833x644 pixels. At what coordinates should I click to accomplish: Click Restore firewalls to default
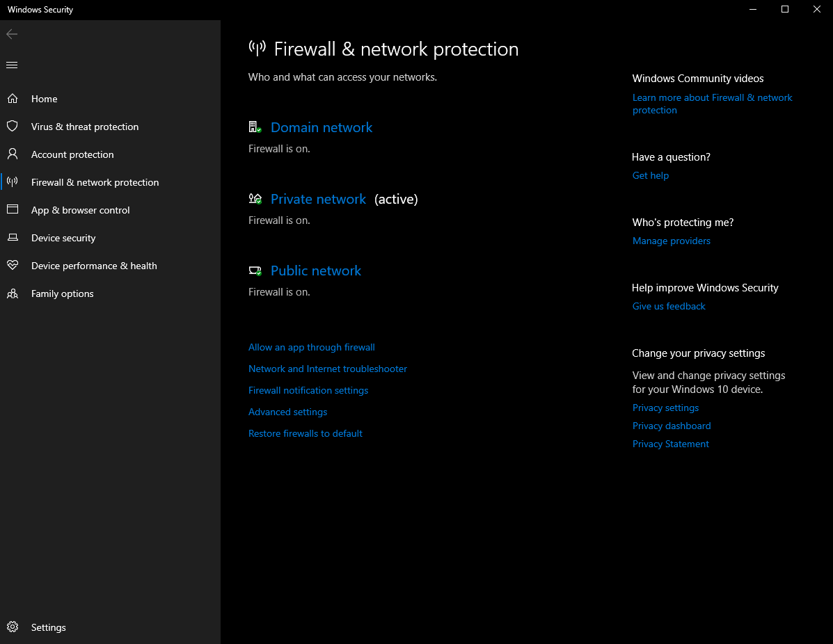point(306,433)
